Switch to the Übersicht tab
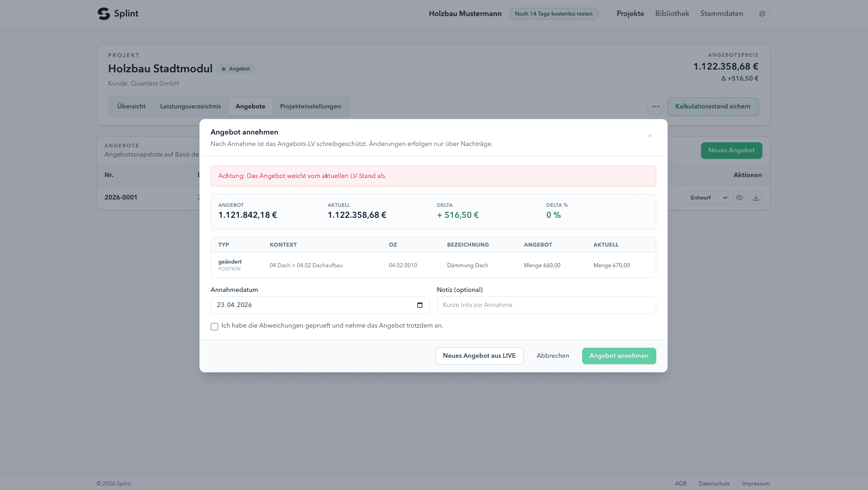 [131, 107]
